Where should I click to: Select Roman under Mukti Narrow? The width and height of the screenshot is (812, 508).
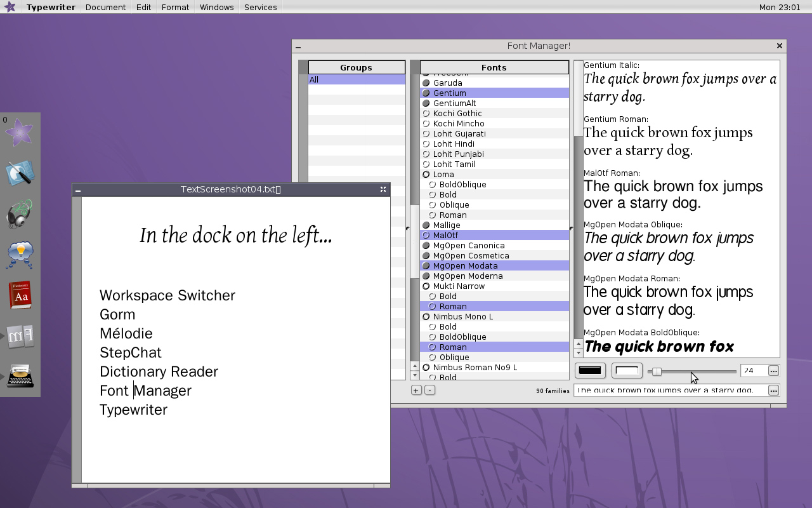click(x=494, y=307)
